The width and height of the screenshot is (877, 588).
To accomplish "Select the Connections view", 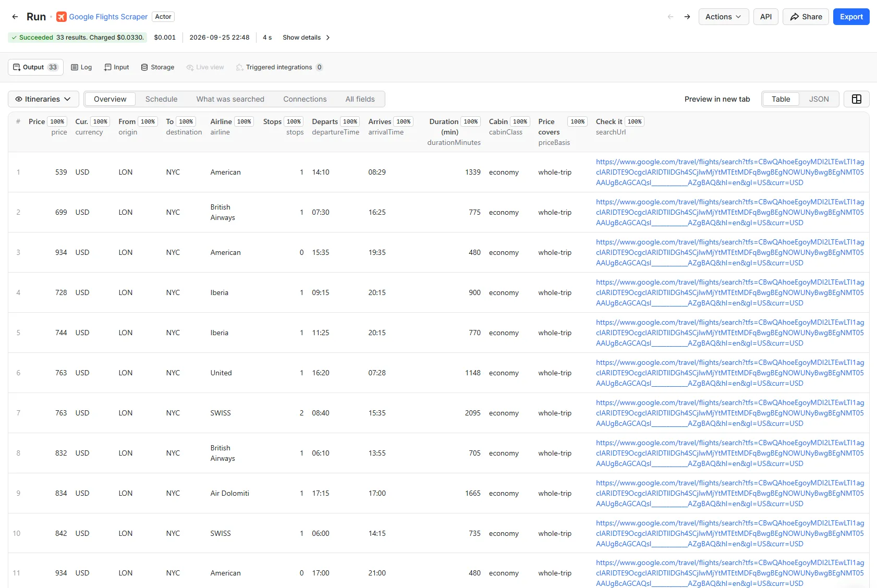I will (x=305, y=99).
